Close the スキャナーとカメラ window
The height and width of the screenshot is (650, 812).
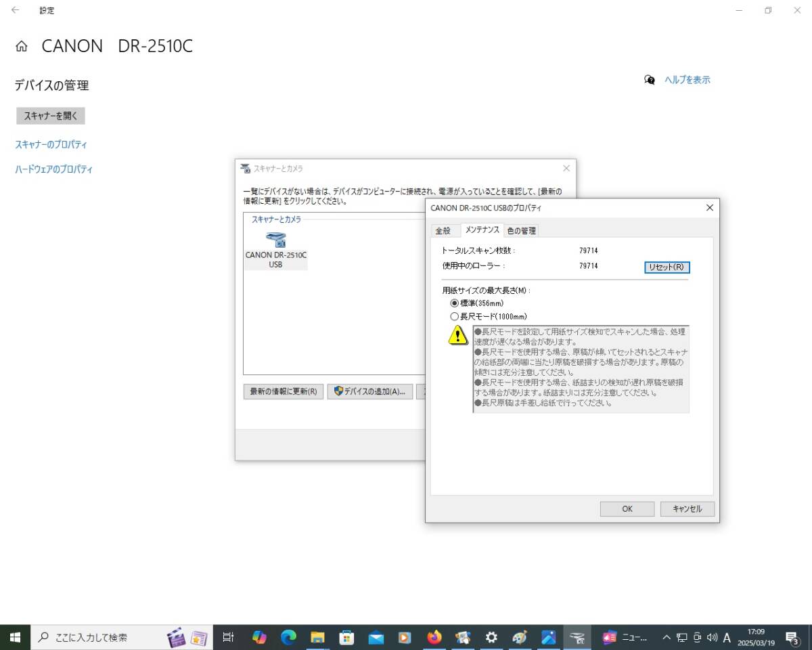coord(566,169)
